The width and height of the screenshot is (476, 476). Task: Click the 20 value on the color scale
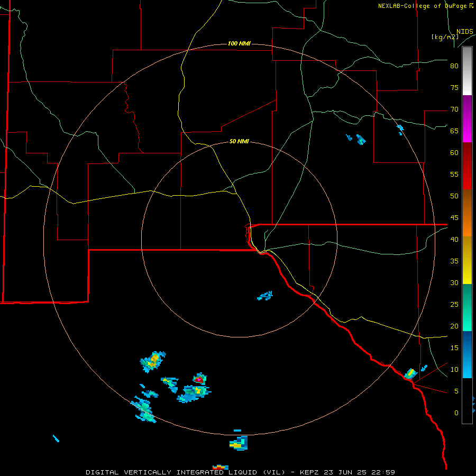[454, 326]
